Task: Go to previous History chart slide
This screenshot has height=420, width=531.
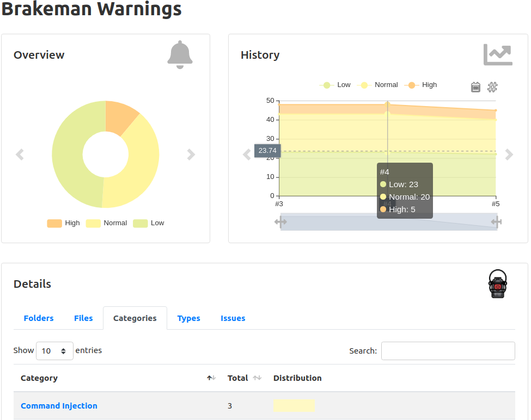Action: coord(247,155)
